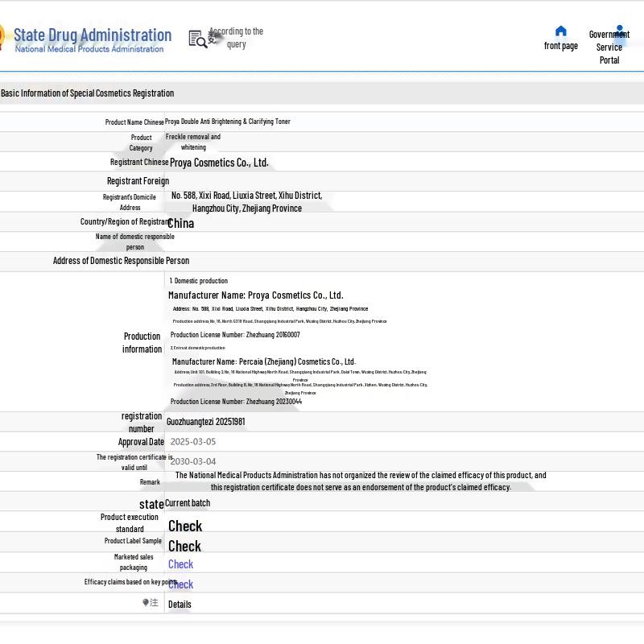Open Check link for Product execution standard
644x644 pixels.
185,526
